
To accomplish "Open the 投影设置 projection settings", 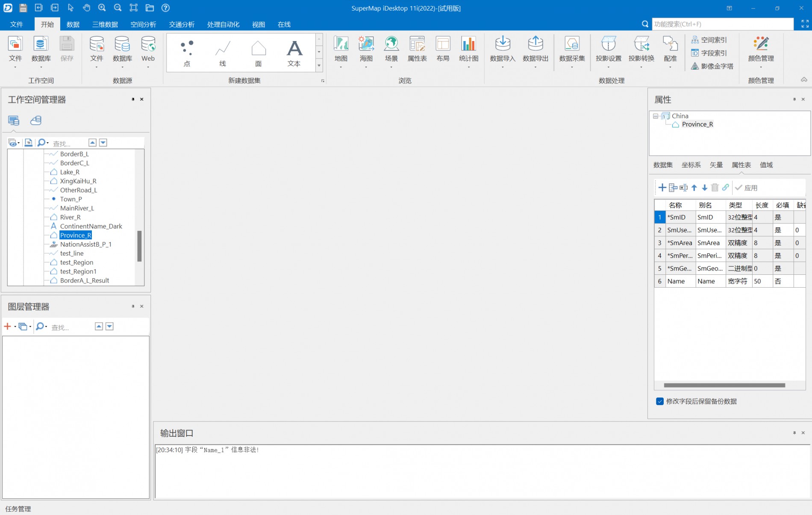I will click(x=609, y=52).
